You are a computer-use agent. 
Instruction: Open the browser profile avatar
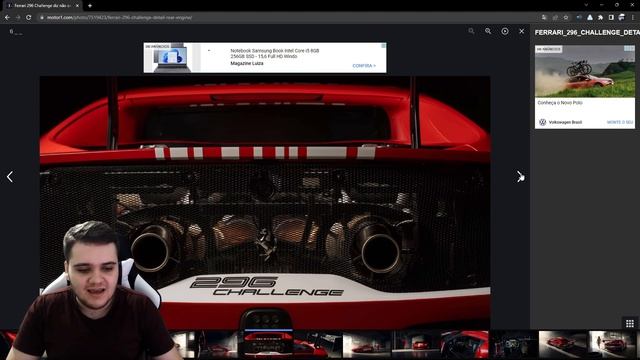(x=622, y=18)
